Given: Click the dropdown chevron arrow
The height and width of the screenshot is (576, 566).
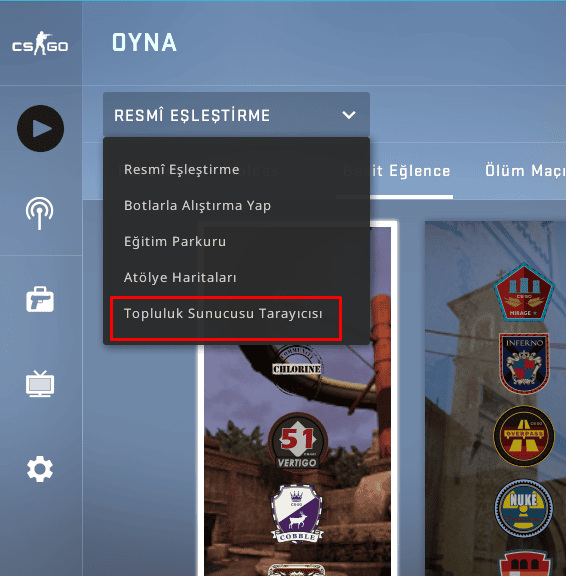Looking at the screenshot, I should click(349, 115).
